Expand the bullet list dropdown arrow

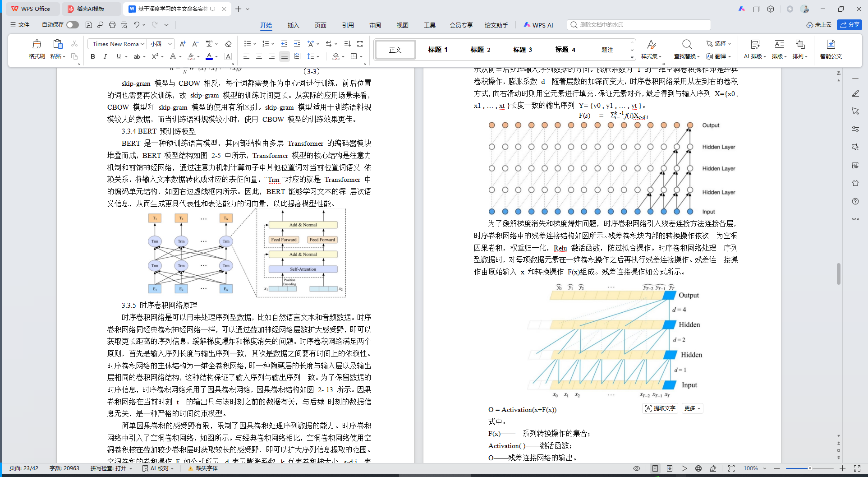pyautogui.click(x=255, y=44)
